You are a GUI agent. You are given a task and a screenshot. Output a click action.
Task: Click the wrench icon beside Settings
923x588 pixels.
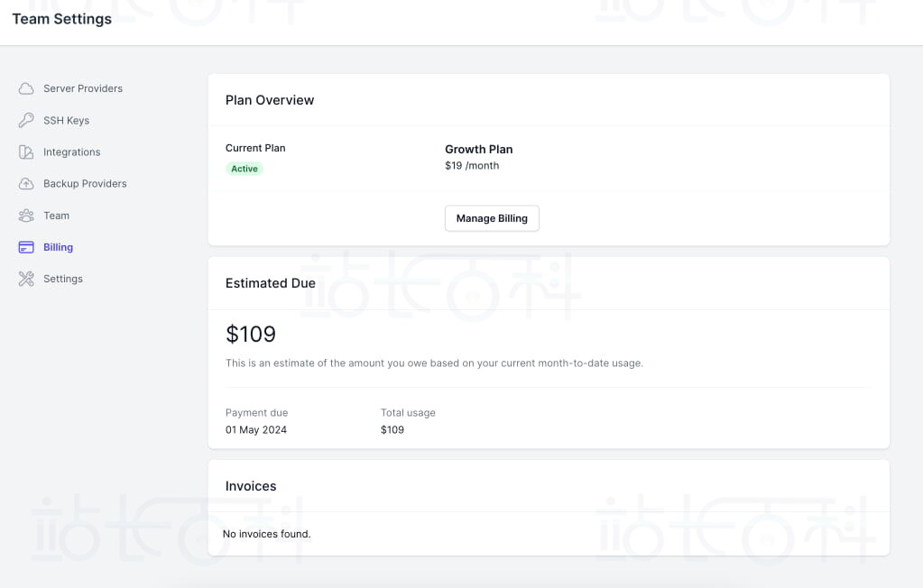pos(26,279)
